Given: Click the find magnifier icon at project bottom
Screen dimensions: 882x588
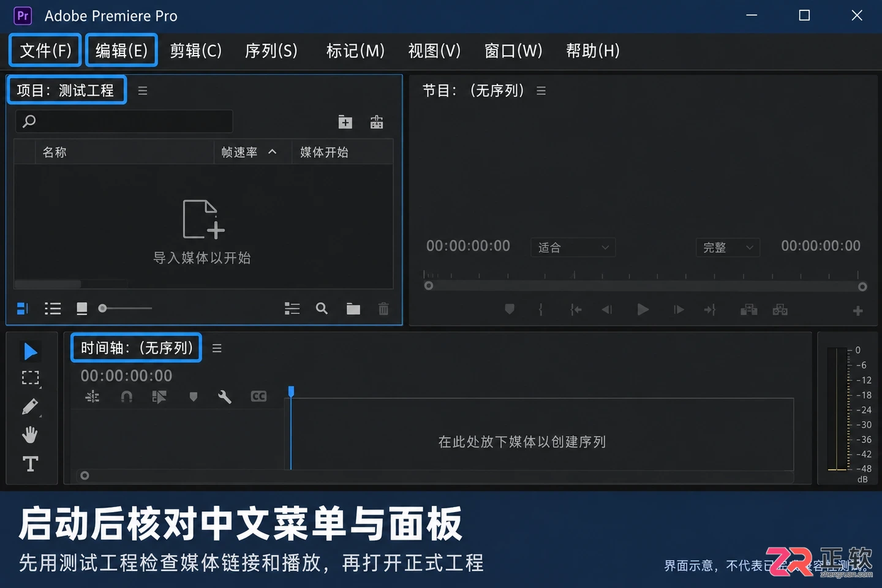Looking at the screenshot, I should 322,309.
